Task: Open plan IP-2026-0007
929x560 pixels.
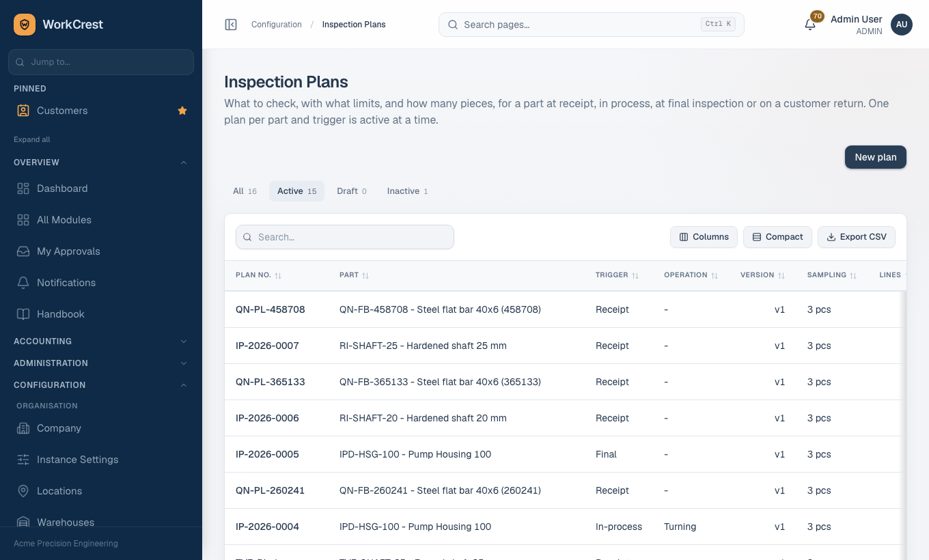Action: (267, 346)
